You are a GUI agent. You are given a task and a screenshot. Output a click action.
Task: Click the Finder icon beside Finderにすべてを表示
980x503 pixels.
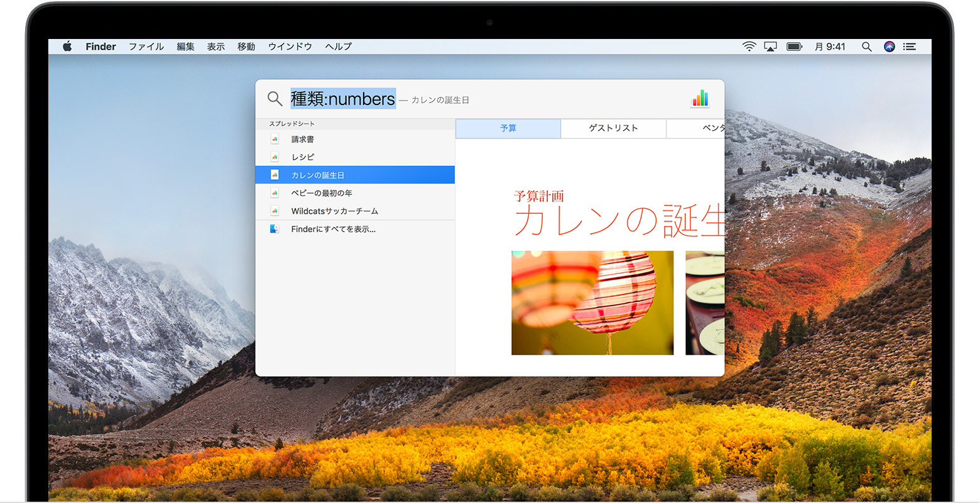click(275, 229)
